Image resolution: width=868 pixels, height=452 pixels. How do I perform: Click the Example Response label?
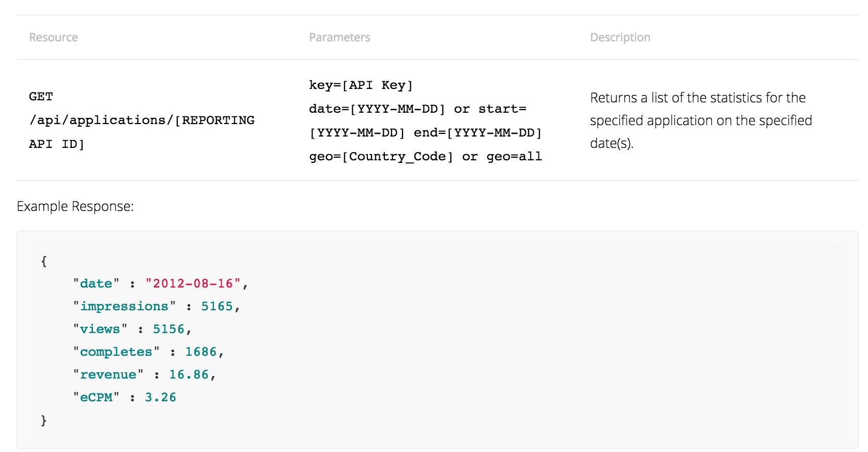pyautogui.click(x=75, y=206)
